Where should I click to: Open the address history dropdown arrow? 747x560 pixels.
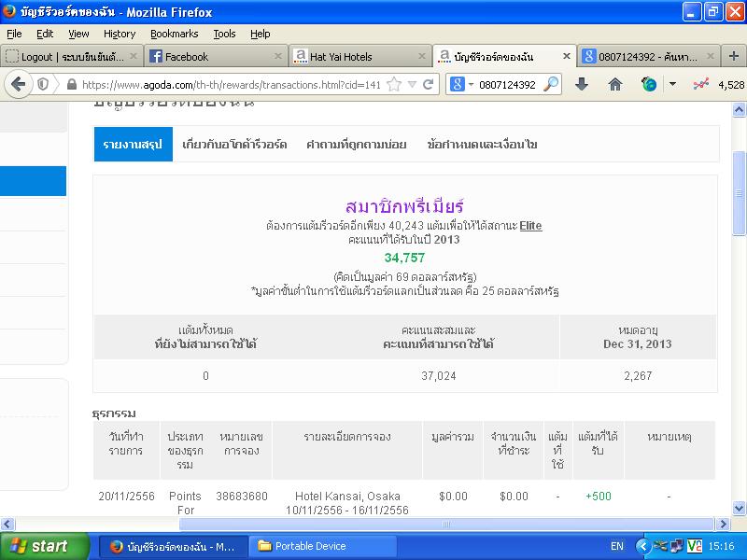(x=412, y=85)
